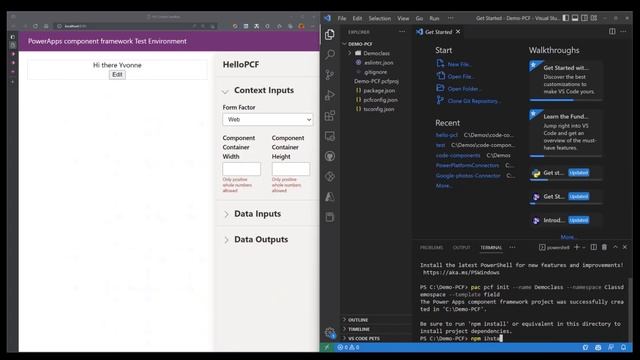
Task: Open the Selection menu in VS Code
Action: click(380, 18)
